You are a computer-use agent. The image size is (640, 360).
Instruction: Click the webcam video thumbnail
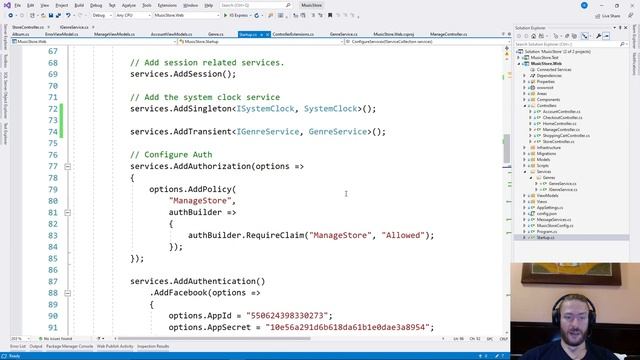(575, 311)
